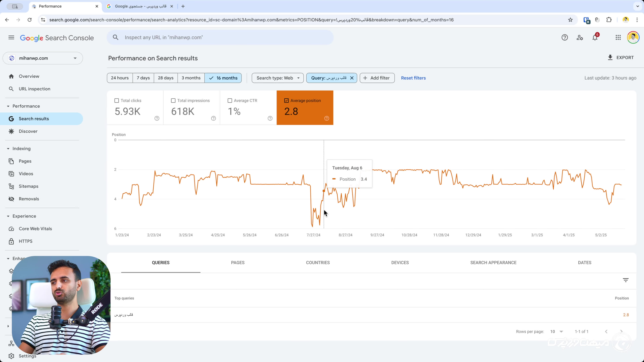644x362 pixels.
Task: Click the Export download icon
Action: (610, 57)
